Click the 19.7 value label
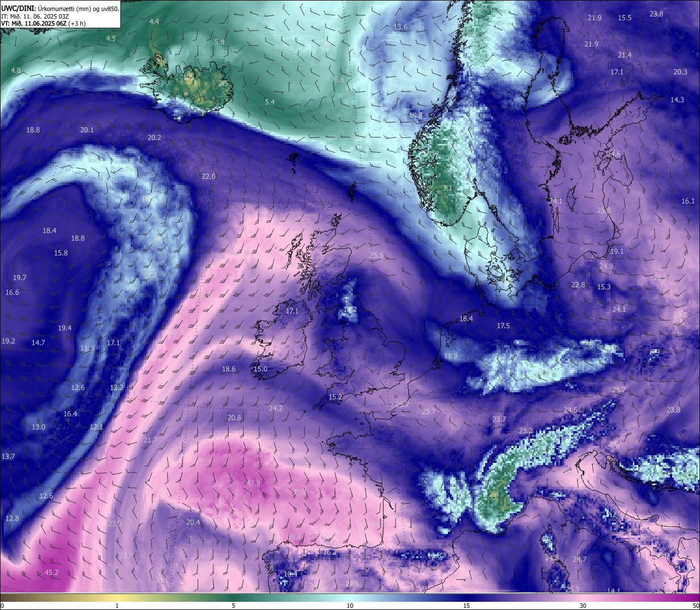700x610 pixels. [x=20, y=277]
